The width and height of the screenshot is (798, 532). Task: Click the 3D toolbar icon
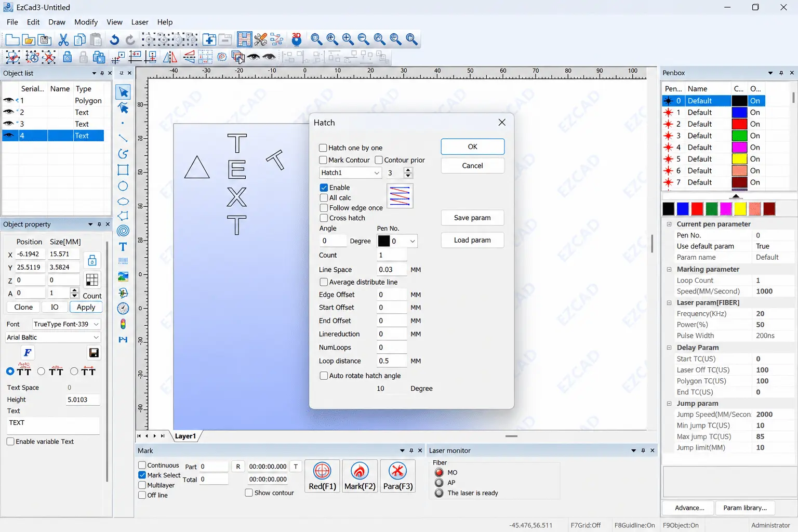(x=297, y=39)
